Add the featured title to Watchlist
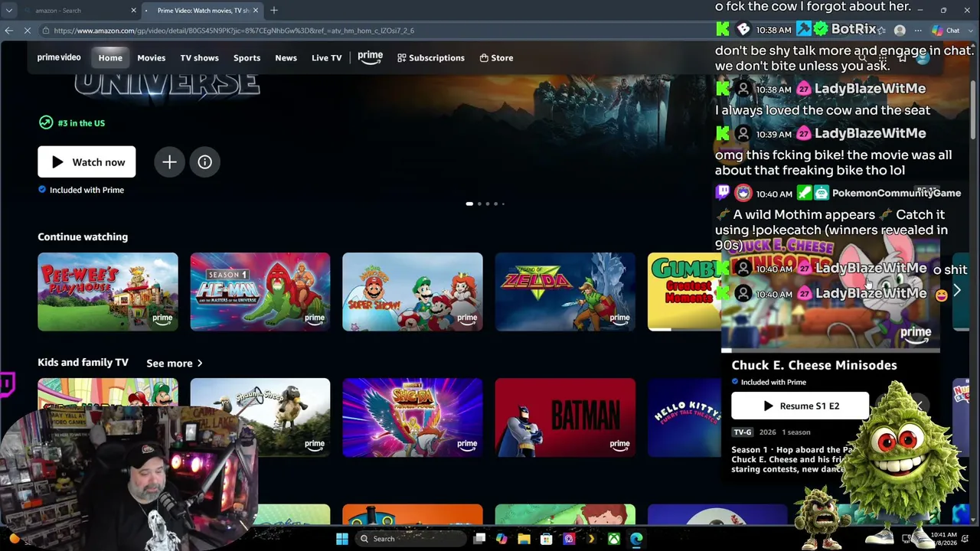This screenshot has height=551, width=980. (169, 162)
